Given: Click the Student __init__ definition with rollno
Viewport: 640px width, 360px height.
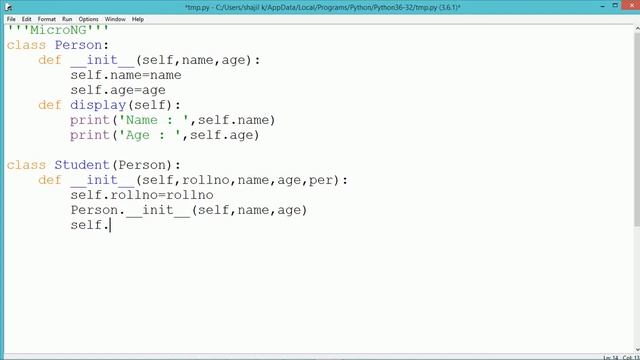Looking at the screenshot, I should pyautogui.click(x=193, y=180).
